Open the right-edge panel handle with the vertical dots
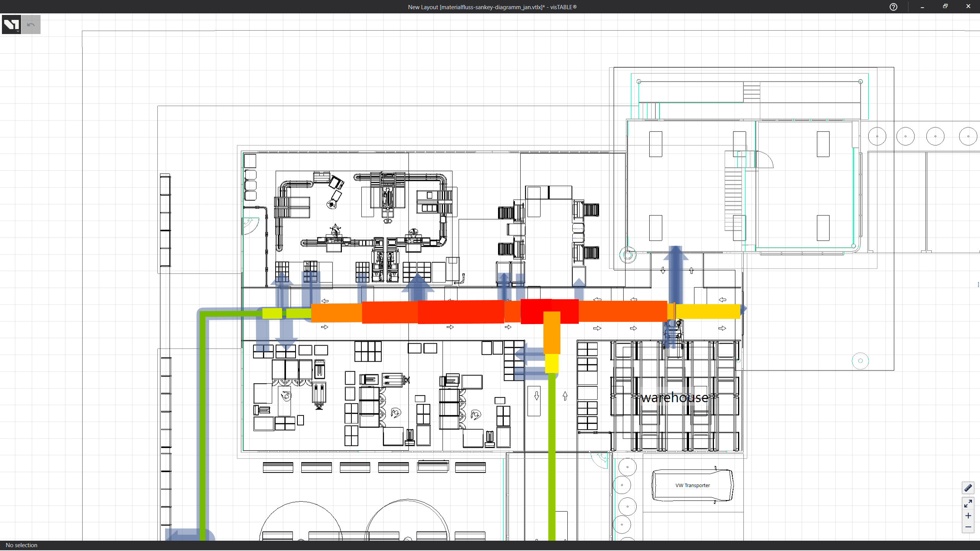 point(978,284)
